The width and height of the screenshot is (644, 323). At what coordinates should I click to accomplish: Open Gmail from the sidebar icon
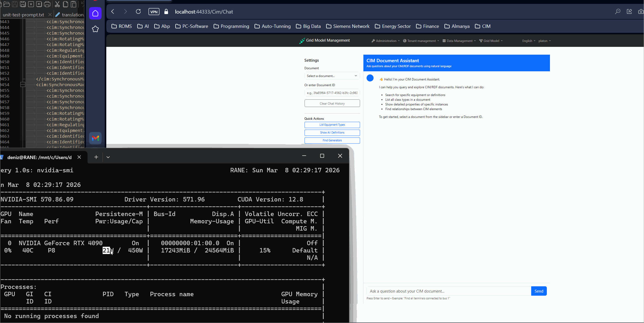tap(95, 138)
